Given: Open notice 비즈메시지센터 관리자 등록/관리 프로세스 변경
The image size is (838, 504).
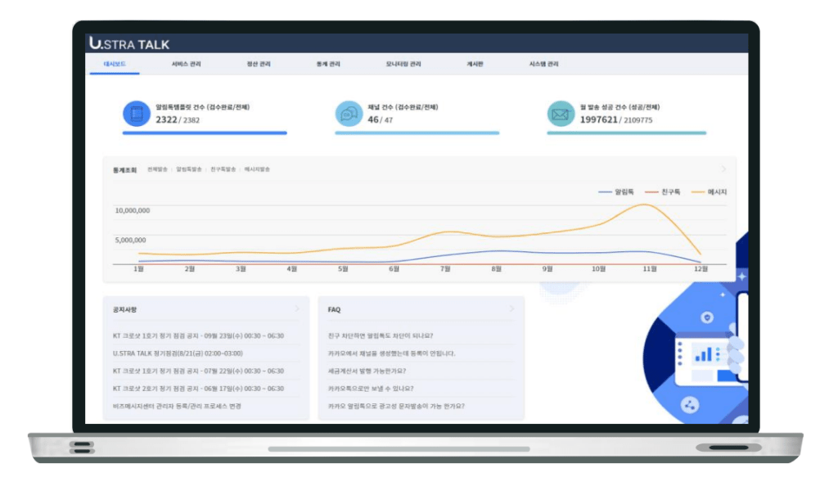Looking at the screenshot, I should click(x=177, y=406).
